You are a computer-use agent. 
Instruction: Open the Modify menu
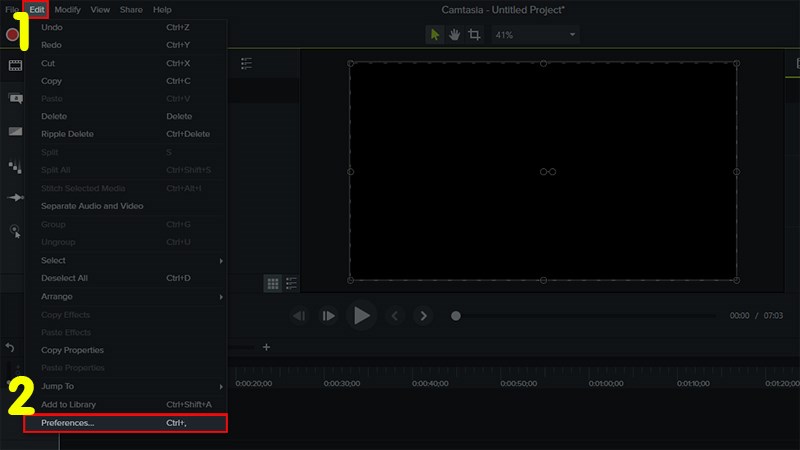[68, 9]
